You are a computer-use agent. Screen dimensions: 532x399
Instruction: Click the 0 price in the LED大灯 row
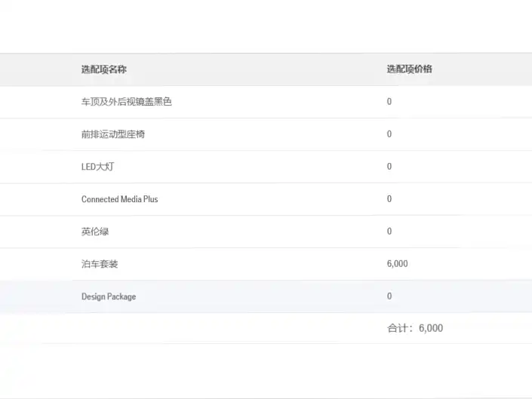pos(389,167)
